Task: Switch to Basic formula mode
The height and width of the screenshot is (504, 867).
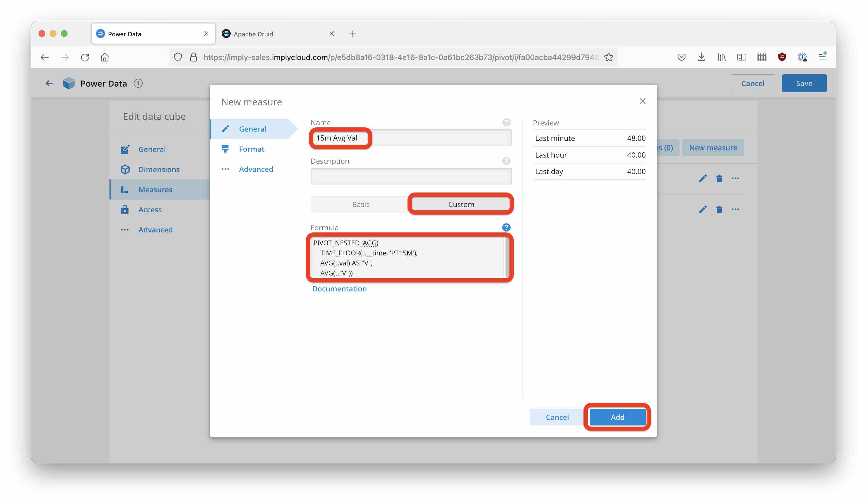Action: pyautogui.click(x=360, y=204)
